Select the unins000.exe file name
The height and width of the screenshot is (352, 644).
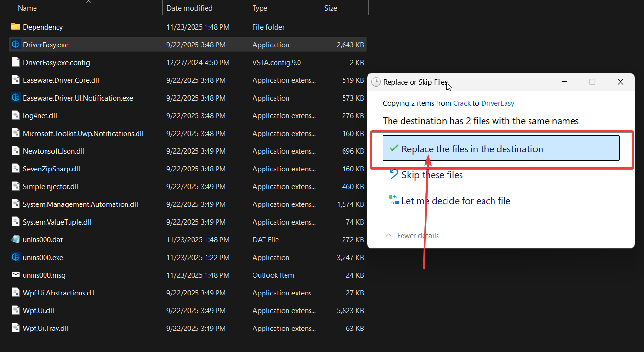[x=43, y=258]
